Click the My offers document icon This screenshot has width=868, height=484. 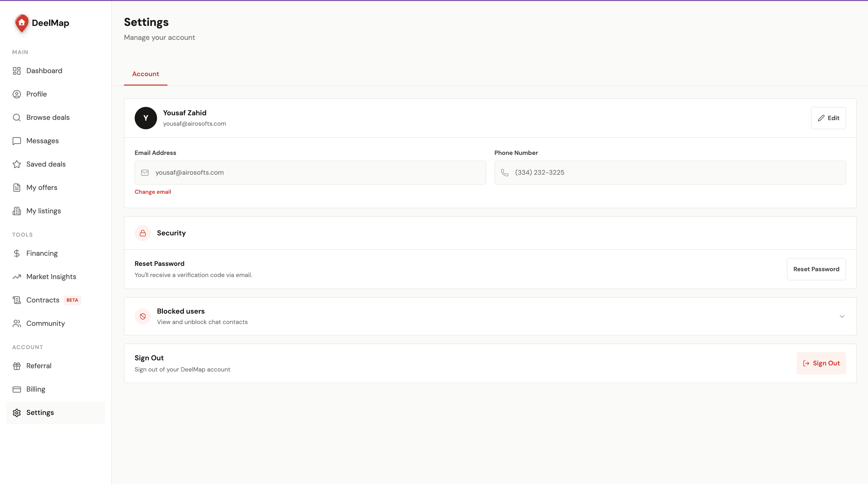pos(17,188)
